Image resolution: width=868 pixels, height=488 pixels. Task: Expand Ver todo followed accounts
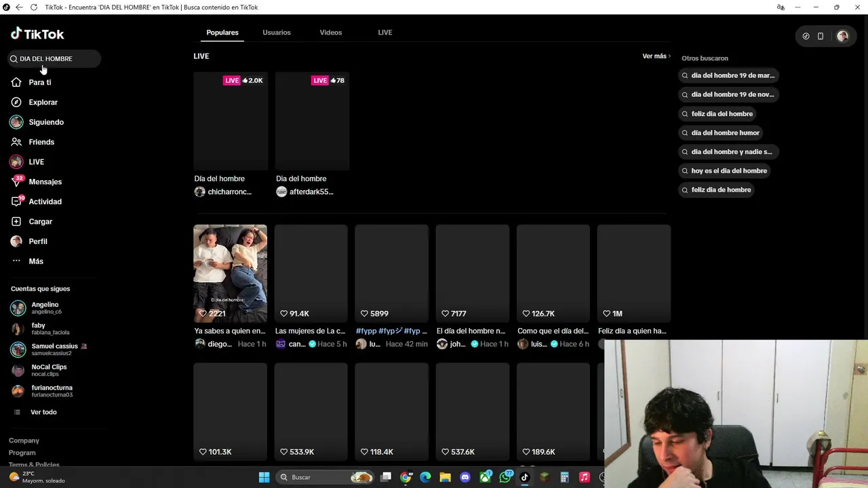[x=43, y=412]
